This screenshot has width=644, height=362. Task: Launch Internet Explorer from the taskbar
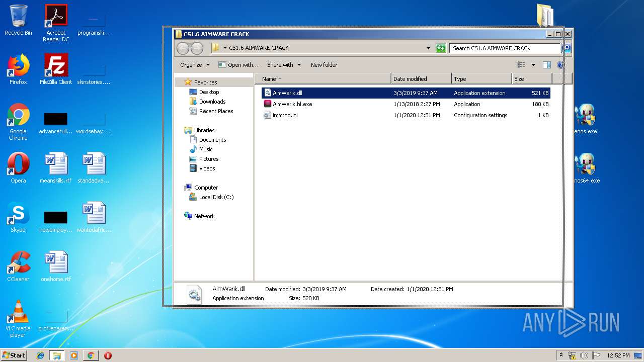40,355
